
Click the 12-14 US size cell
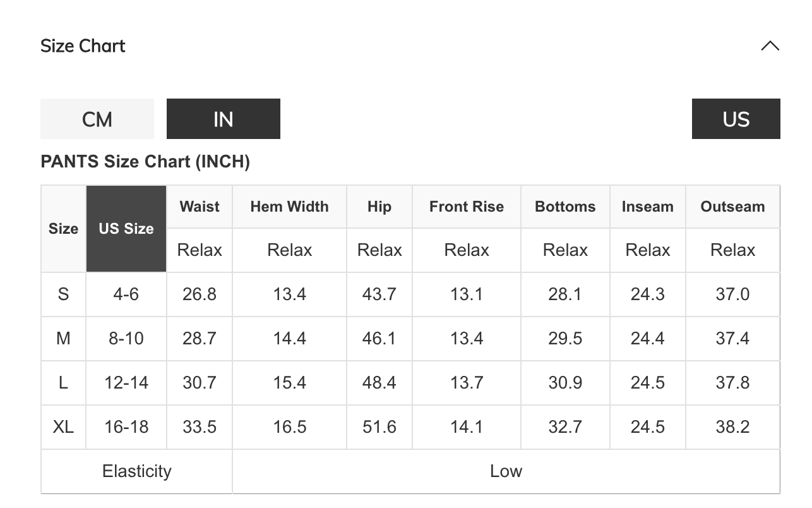pyautogui.click(x=126, y=383)
